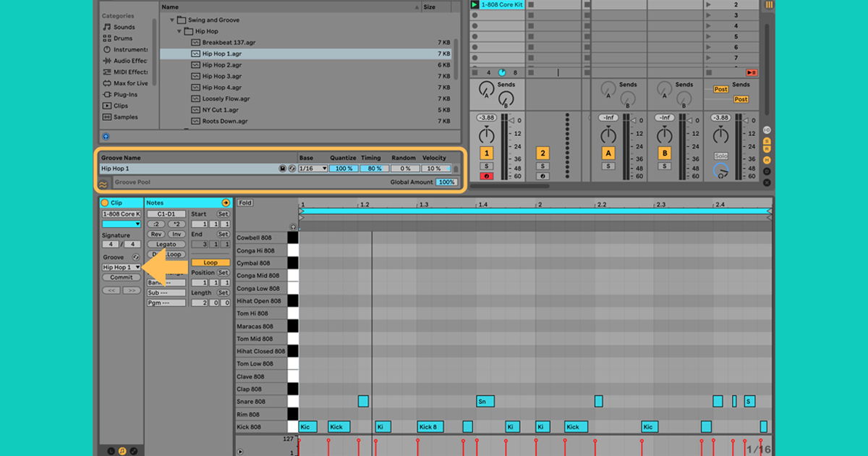Open the Samples browser category
The height and width of the screenshot is (456, 868).
coord(119,117)
